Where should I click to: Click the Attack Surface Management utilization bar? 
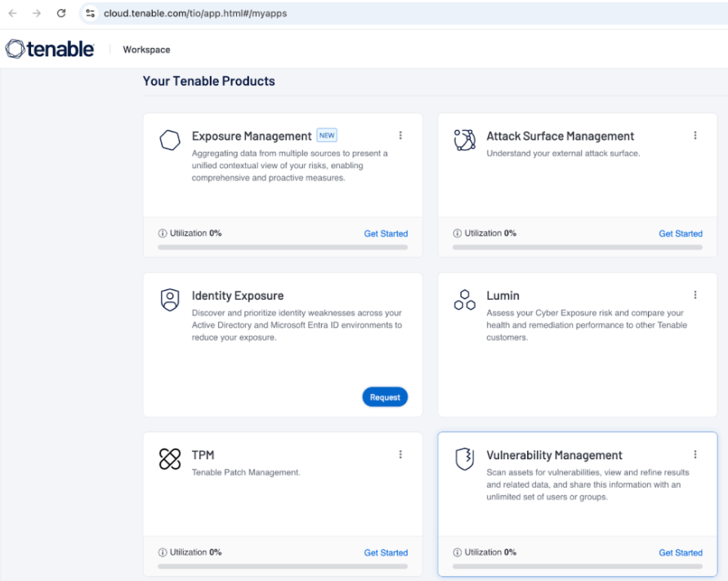(577, 247)
